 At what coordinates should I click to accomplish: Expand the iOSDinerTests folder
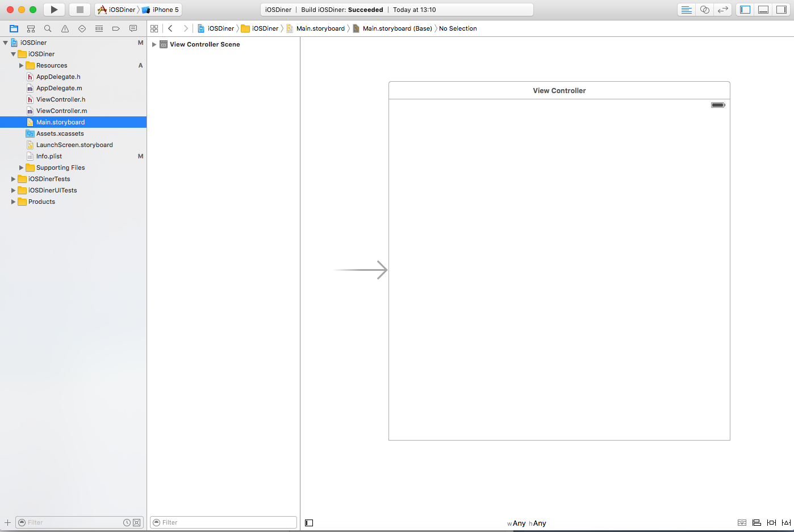point(13,179)
